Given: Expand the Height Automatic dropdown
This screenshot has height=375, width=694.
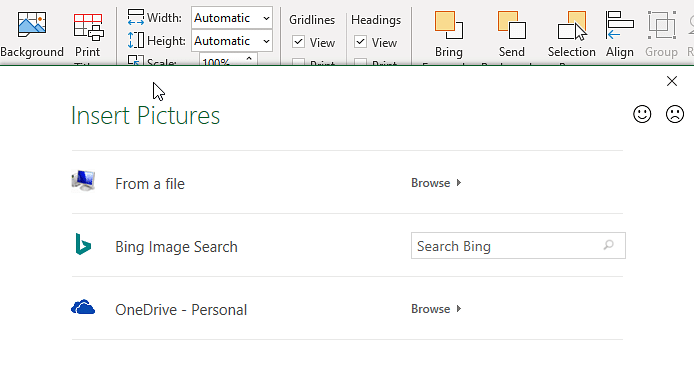Looking at the screenshot, I should pos(266,41).
